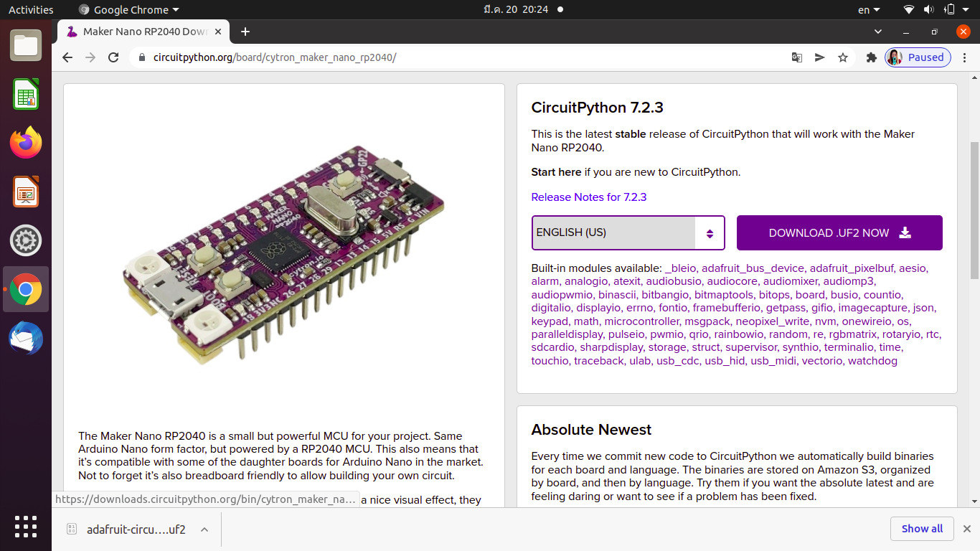
Task: Select the Chrome icon in the dock
Action: tap(26, 289)
